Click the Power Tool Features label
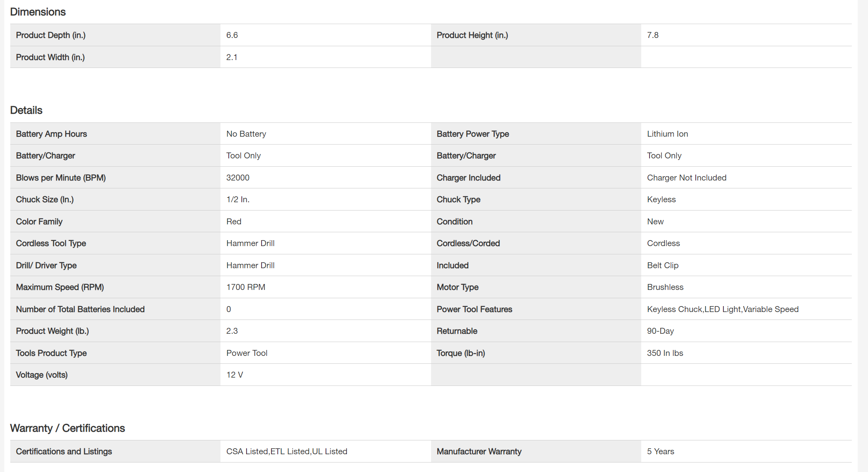 point(474,309)
